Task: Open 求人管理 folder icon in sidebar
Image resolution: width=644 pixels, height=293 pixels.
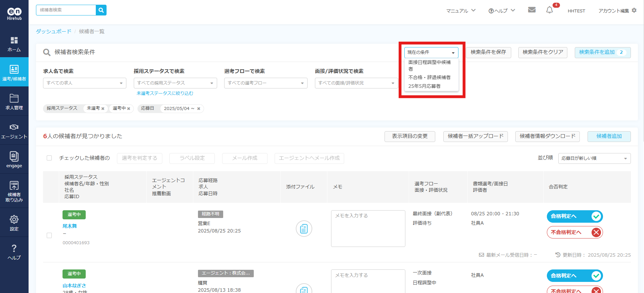Action: pos(14,102)
